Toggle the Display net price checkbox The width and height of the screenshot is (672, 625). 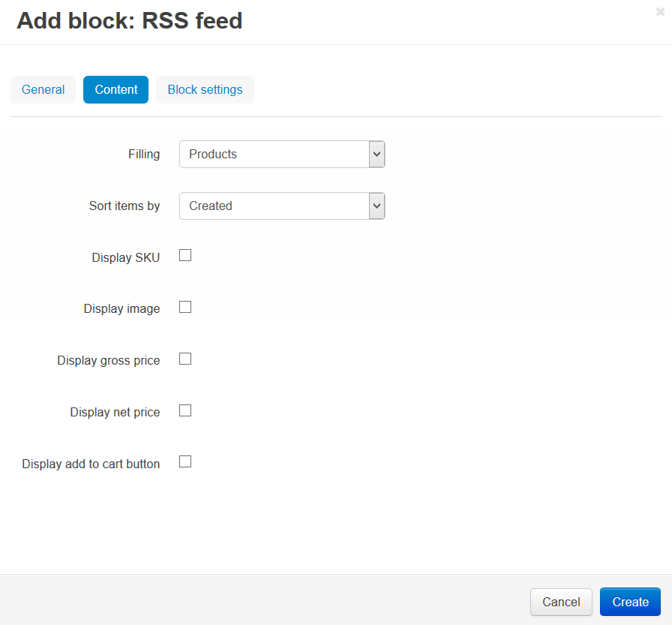(185, 410)
